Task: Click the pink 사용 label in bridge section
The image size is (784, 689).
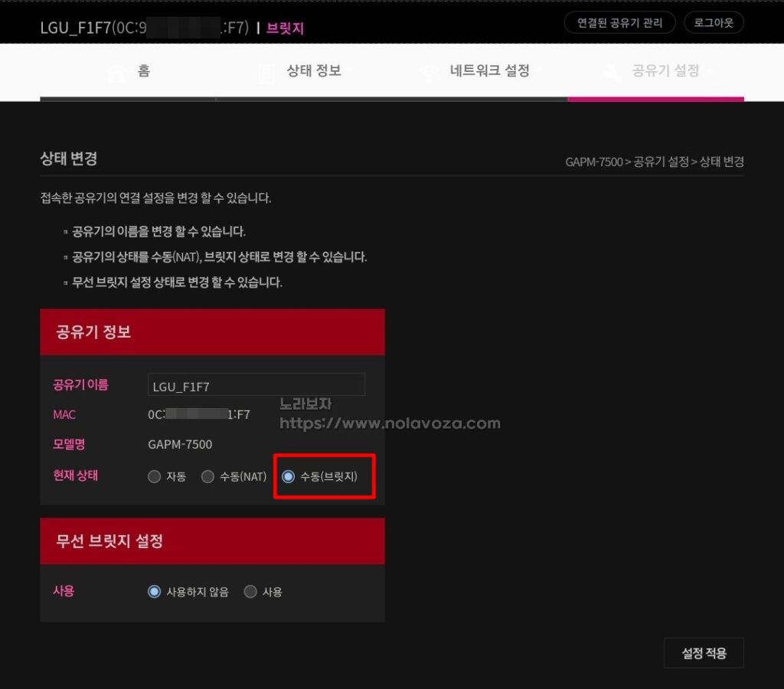Action: click(64, 591)
